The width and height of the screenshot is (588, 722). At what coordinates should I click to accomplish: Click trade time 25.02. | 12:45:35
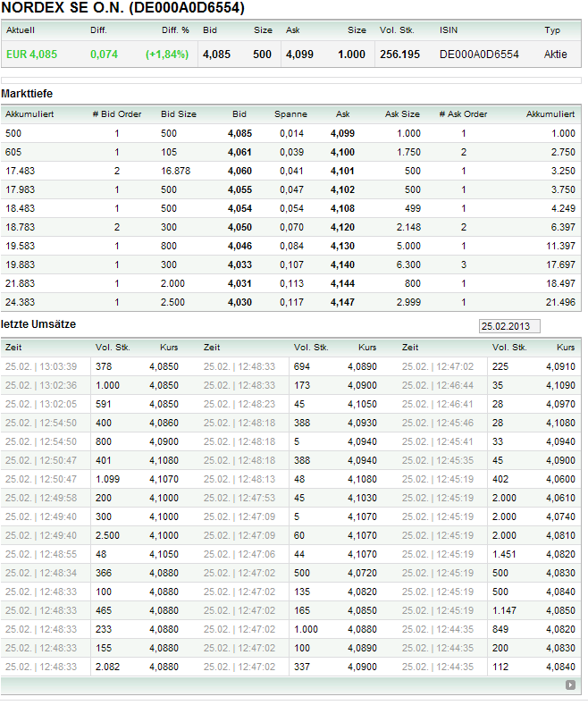[x=438, y=460]
